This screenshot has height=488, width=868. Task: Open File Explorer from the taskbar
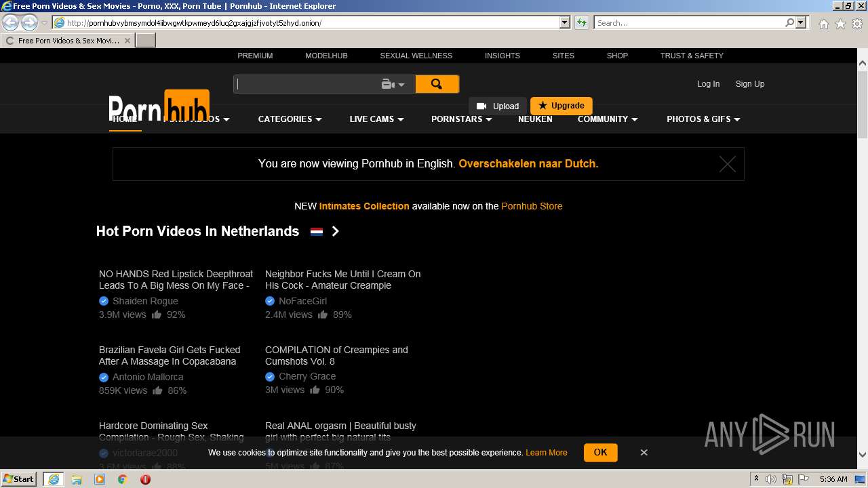[x=77, y=479]
